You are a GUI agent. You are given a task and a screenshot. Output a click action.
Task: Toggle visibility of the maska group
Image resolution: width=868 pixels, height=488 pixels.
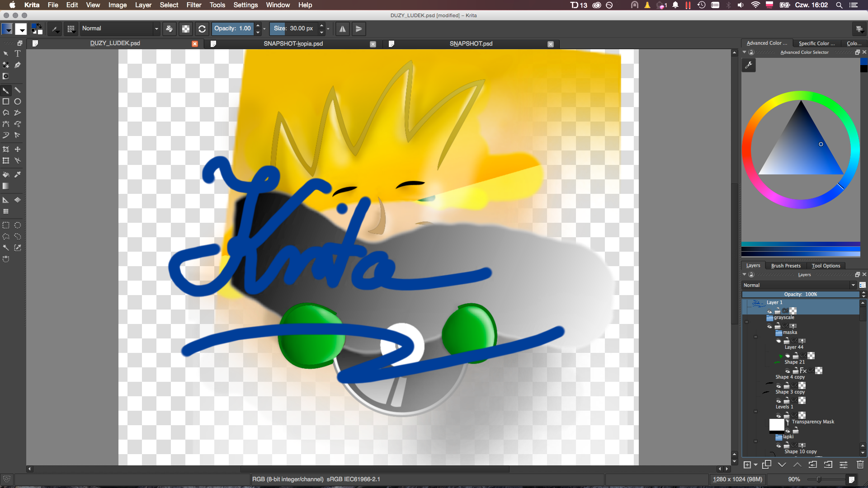point(778,341)
